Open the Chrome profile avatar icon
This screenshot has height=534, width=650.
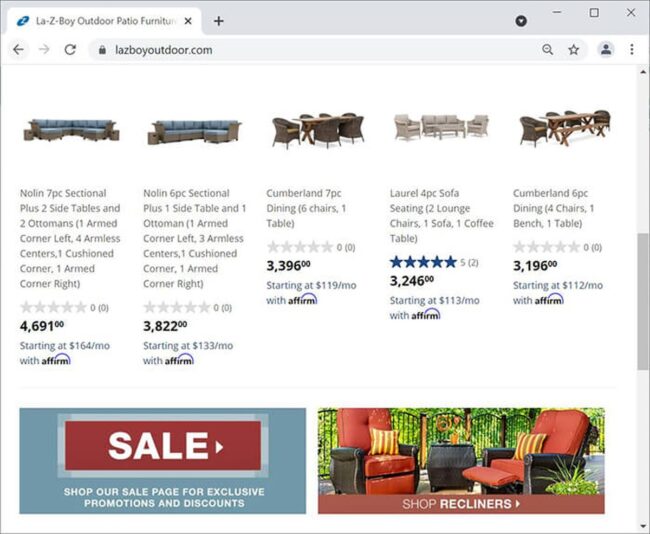(x=606, y=50)
